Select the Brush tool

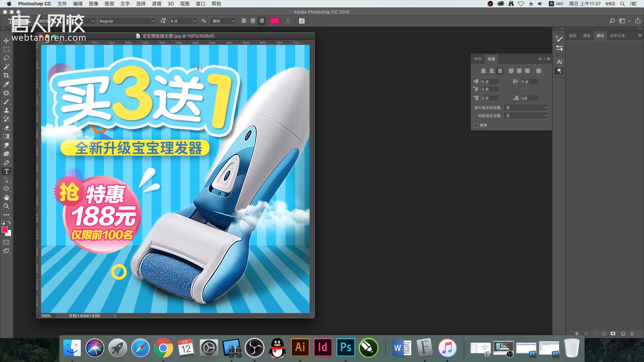(x=6, y=102)
